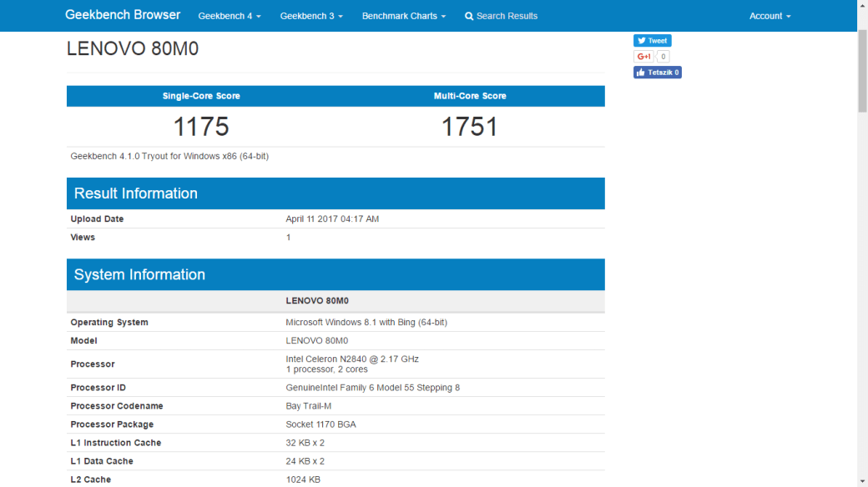Click the G+1 share counter showing 0
Viewport: 868px width, 487px height.
(663, 56)
